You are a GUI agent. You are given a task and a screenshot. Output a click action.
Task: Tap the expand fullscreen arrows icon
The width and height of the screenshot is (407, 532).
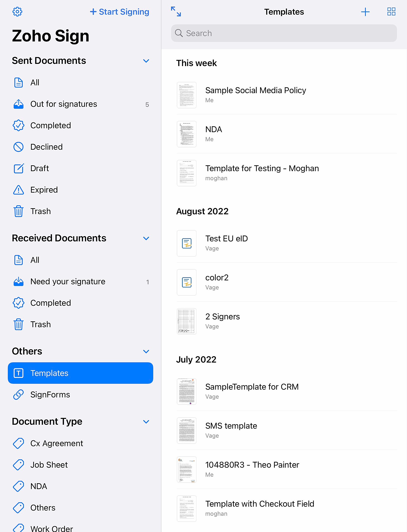[x=176, y=12]
